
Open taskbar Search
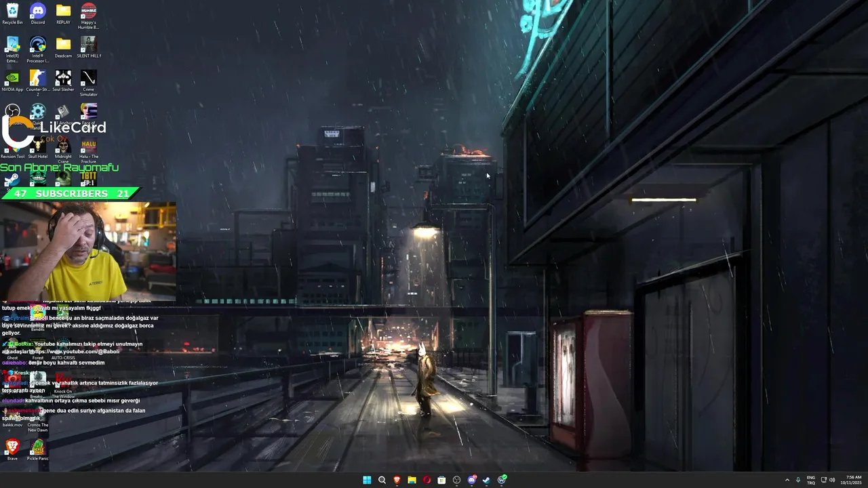382,480
